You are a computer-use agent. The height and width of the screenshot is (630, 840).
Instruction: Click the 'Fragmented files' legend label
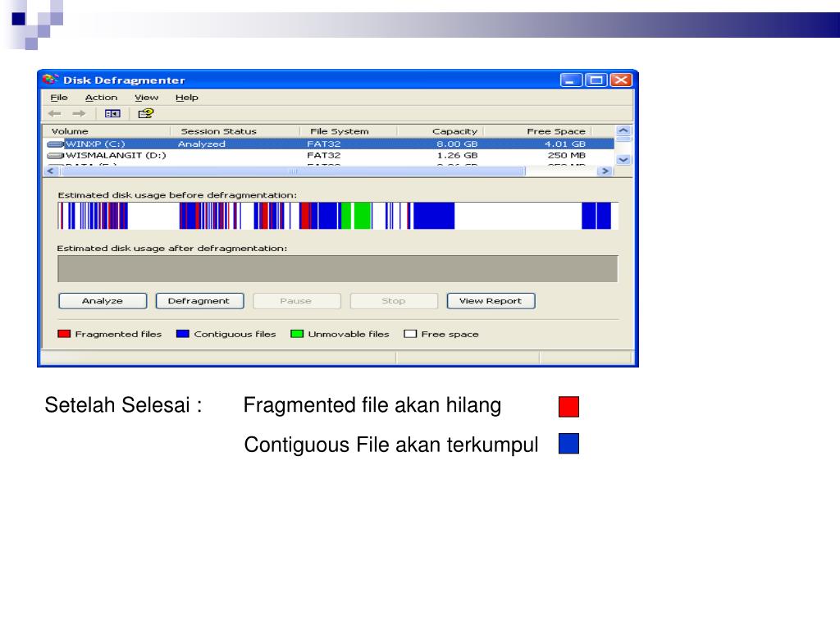118,334
